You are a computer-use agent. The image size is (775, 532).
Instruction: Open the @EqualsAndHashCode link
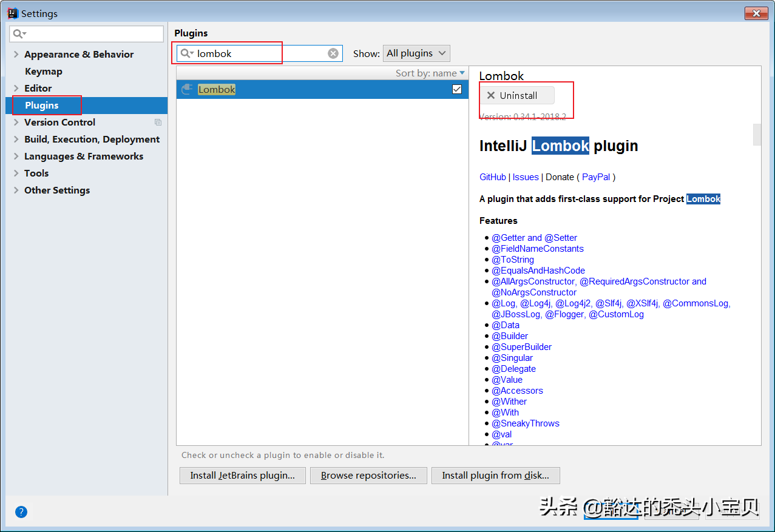(x=538, y=271)
